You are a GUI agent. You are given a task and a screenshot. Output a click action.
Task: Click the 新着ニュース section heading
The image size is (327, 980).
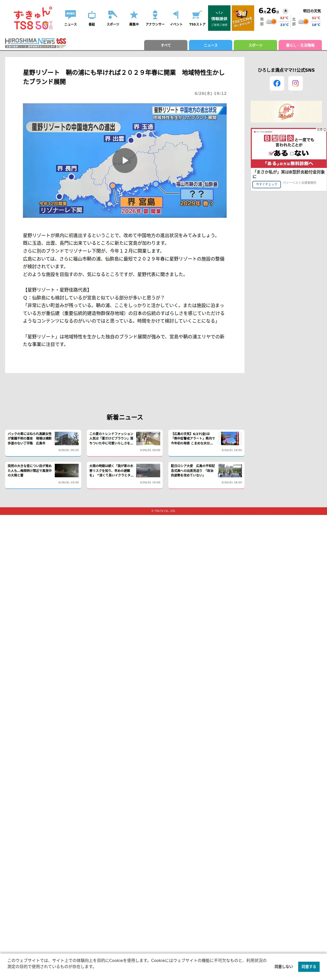click(x=125, y=417)
